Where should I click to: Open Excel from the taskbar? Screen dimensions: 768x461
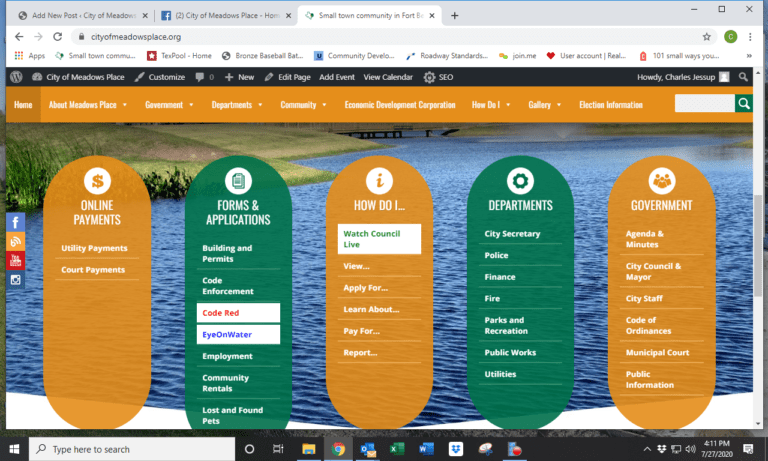click(x=397, y=449)
